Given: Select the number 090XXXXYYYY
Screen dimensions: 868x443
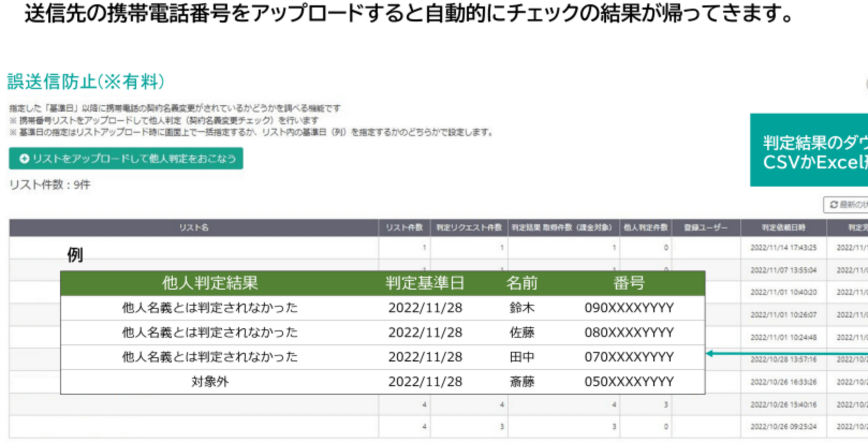Looking at the screenshot, I should [629, 308].
